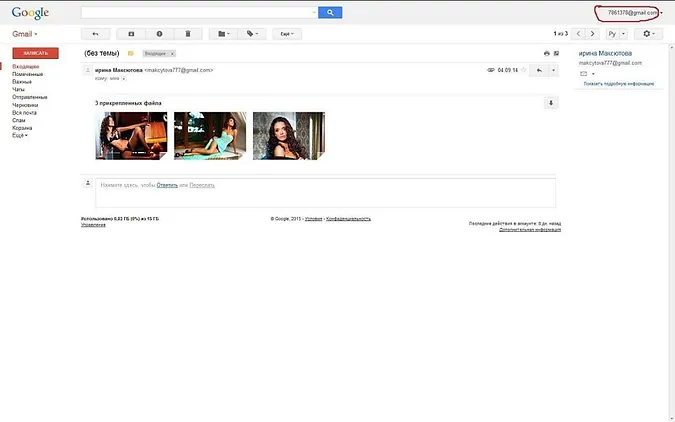Print the conversation with the printer icon
This screenshot has width=675, height=422.
click(x=546, y=53)
